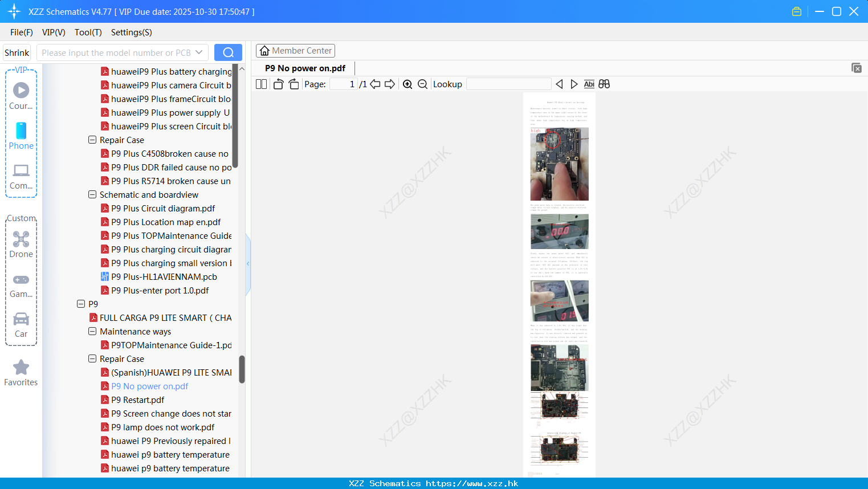The height and width of the screenshot is (489, 868).
Task: Zoom out of the PDF page
Action: tap(422, 84)
